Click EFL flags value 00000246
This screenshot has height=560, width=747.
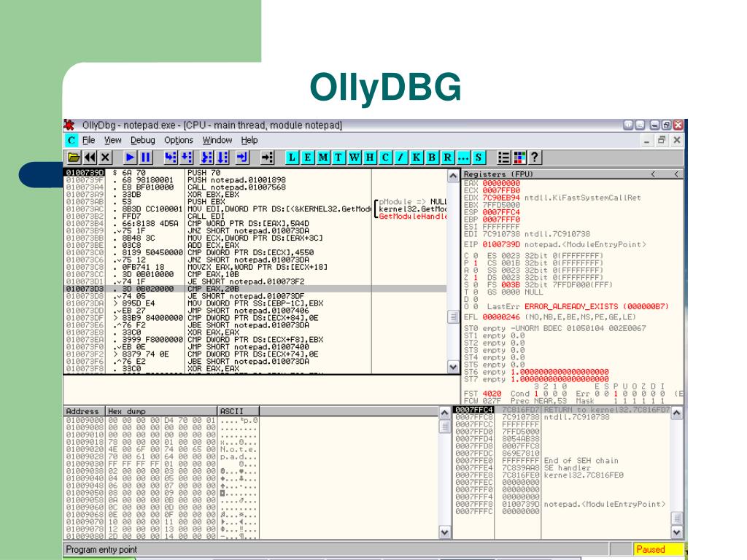tap(501, 316)
